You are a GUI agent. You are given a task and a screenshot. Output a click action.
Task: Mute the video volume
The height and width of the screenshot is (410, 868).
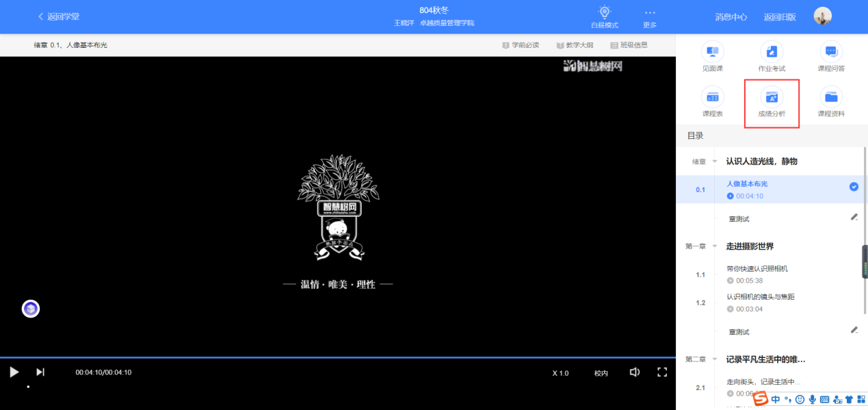[x=635, y=372]
